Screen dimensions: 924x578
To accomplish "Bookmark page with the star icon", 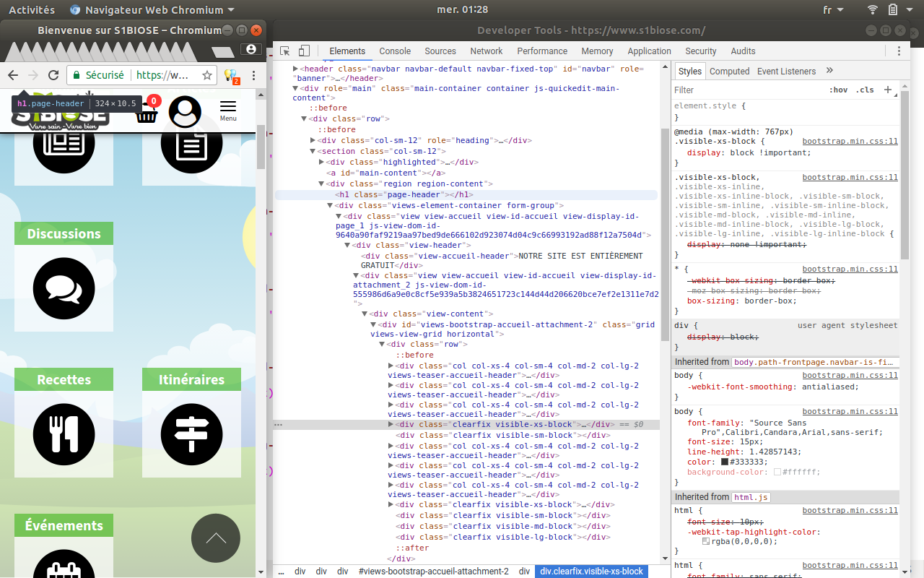I will (206, 74).
